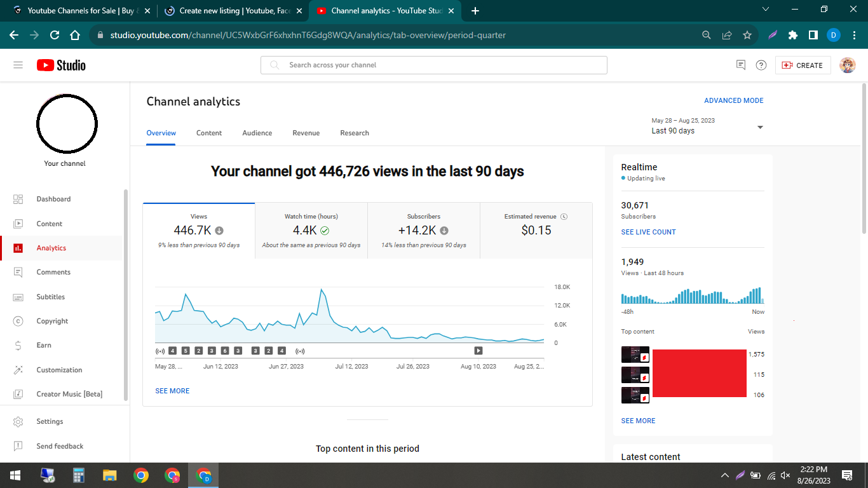868x488 pixels.
Task: Open Dashboard from the sidebar
Action: click(53, 199)
